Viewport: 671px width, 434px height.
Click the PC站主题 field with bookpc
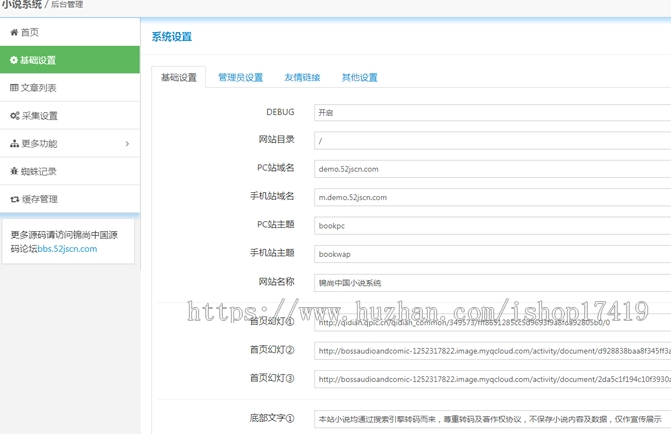pos(493,226)
